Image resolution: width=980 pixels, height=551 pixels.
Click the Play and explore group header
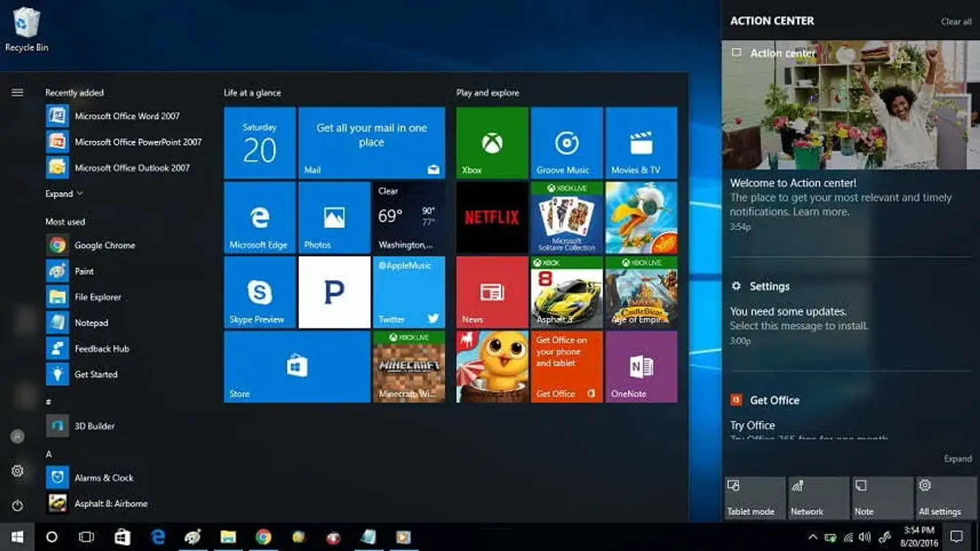click(x=487, y=93)
